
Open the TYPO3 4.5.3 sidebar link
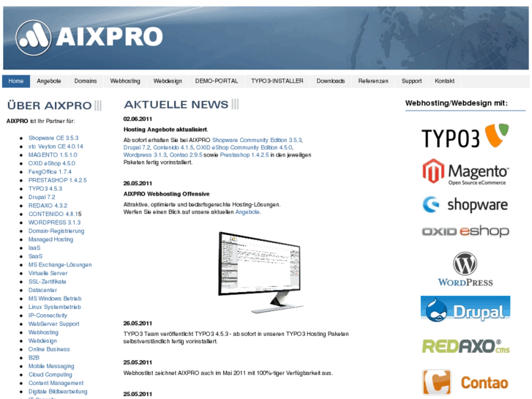pos(45,189)
